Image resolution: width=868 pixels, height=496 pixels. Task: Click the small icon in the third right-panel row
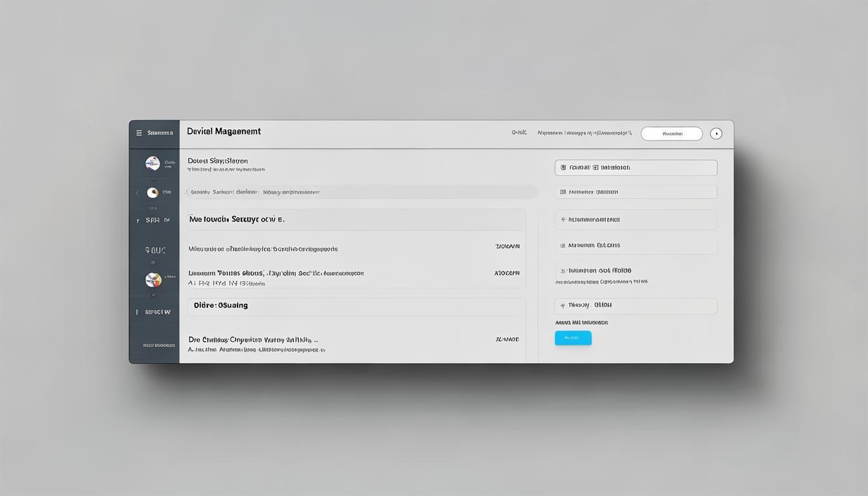[563, 220]
